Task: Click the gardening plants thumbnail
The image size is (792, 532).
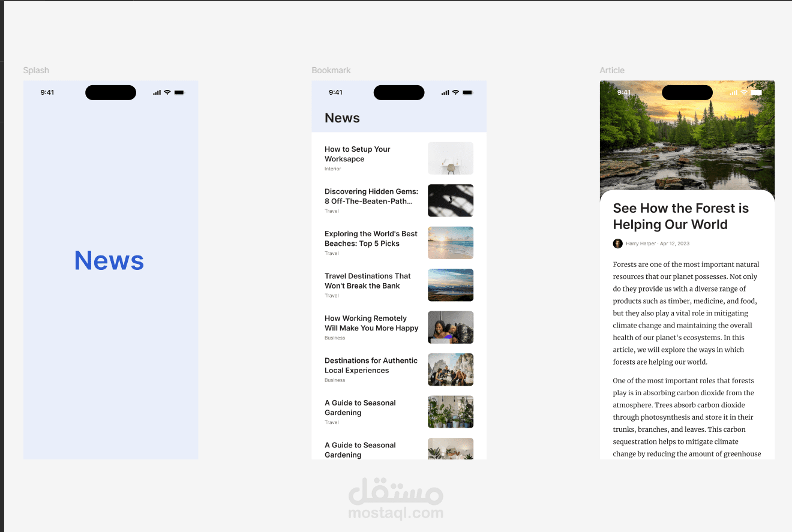Action: coord(451,411)
